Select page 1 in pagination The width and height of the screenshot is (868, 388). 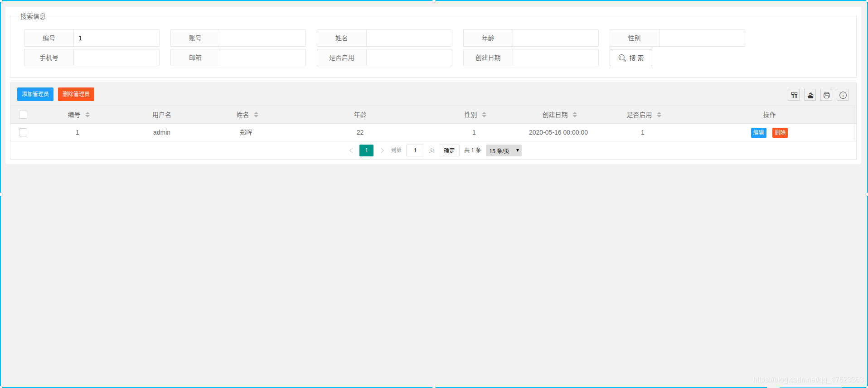366,150
